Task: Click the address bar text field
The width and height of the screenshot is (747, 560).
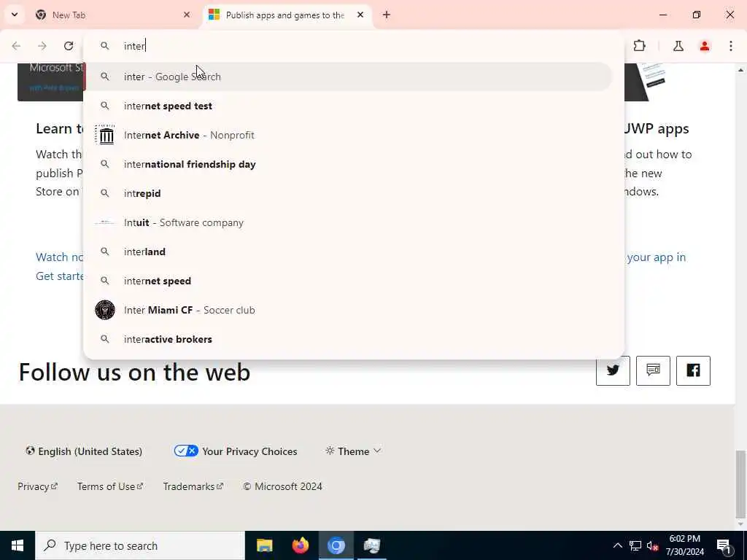Action: (352, 46)
